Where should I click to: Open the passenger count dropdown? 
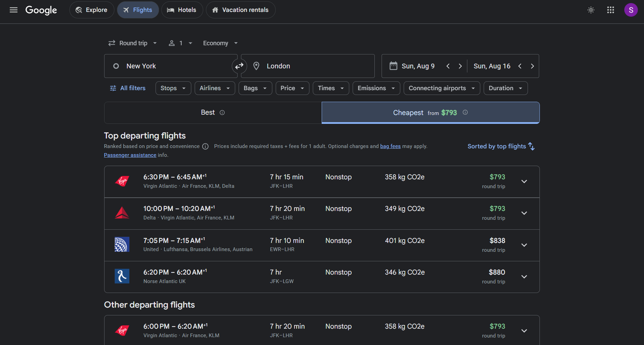[x=181, y=43]
